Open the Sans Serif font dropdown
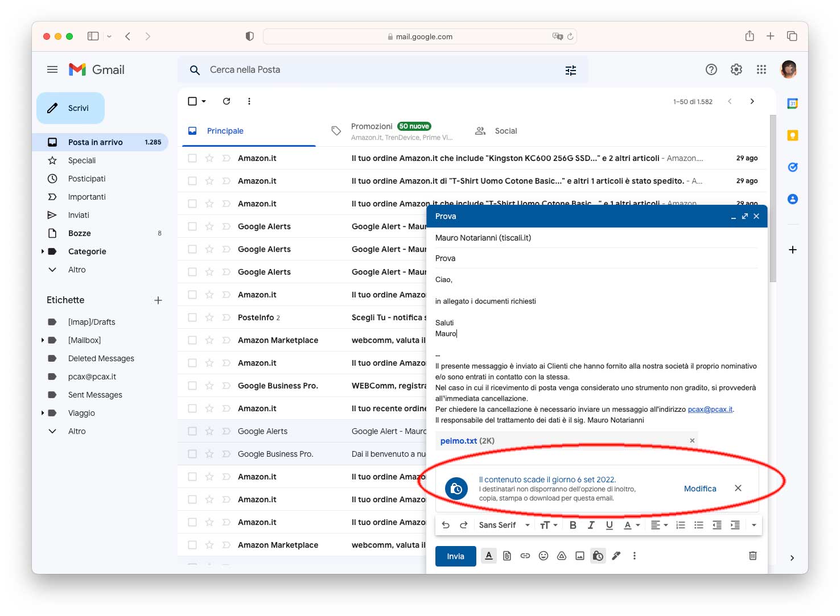Image resolution: width=840 pixels, height=616 pixels. click(x=504, y=525)
